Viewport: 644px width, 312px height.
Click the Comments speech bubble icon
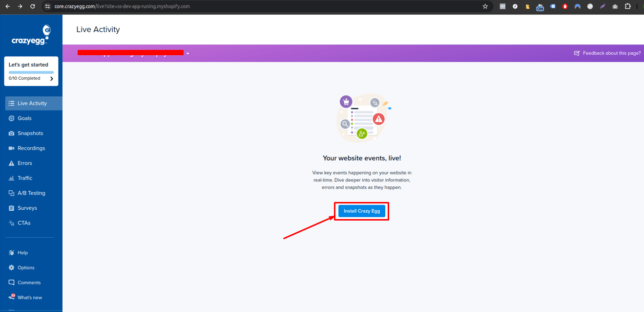click(12, 283)
